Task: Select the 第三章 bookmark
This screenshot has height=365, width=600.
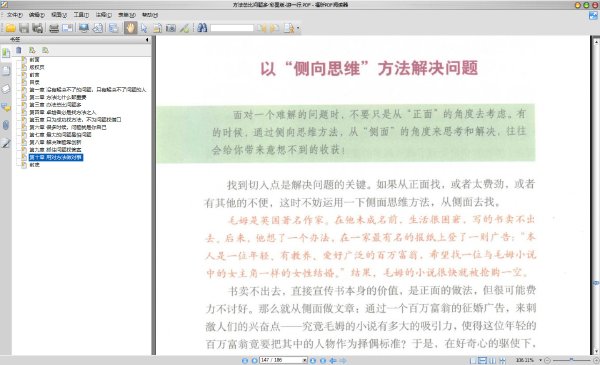Action: click(55, 104)
